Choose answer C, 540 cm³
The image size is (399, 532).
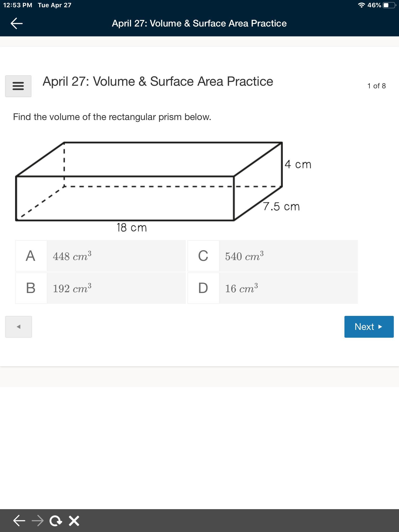pyautogui.click(x=273, y=256)
